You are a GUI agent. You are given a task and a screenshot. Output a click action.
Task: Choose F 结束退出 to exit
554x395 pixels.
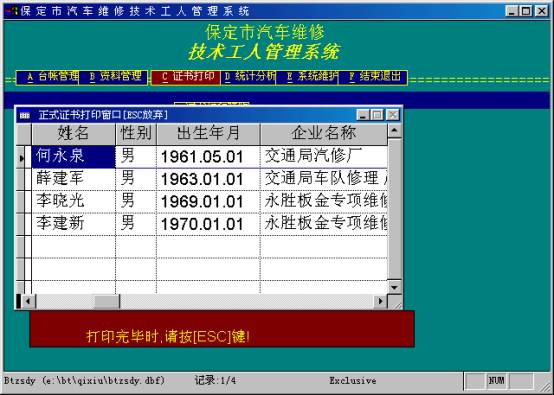(x=373, y=77)
